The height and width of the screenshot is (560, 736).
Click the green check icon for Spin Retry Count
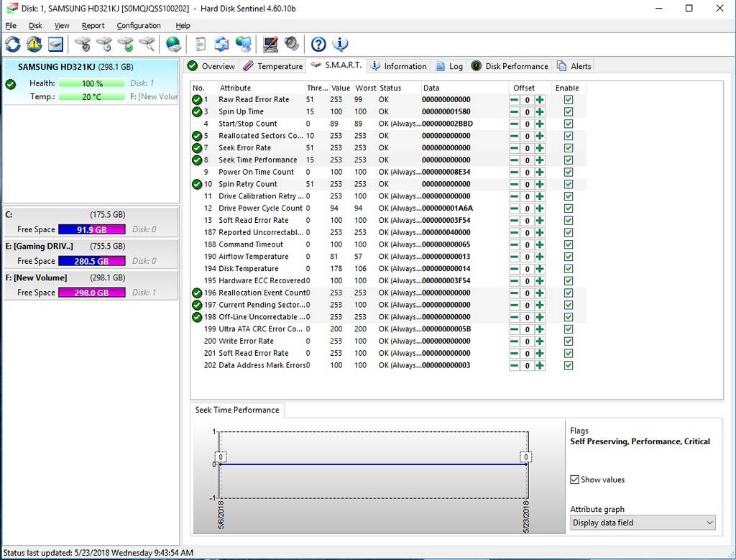coord(197,184)
